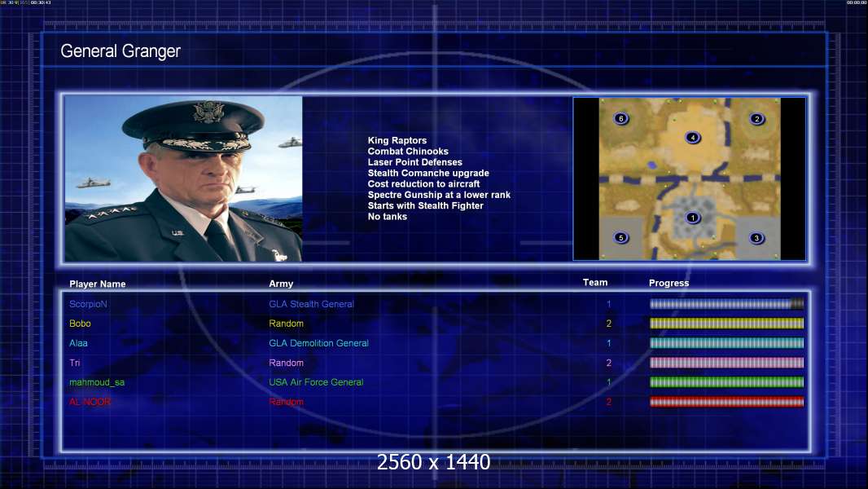Select player name Bobo
The width and height of the screenshot is (868, 489).
click(80, 324)
